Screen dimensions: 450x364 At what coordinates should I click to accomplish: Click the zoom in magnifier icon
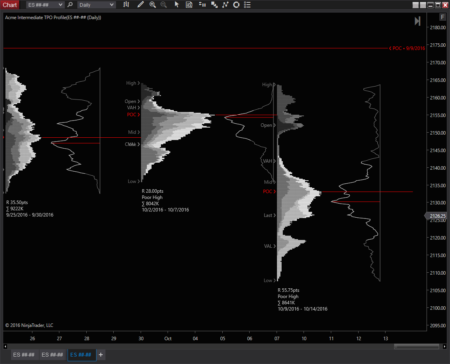click(x=152, y=5)
